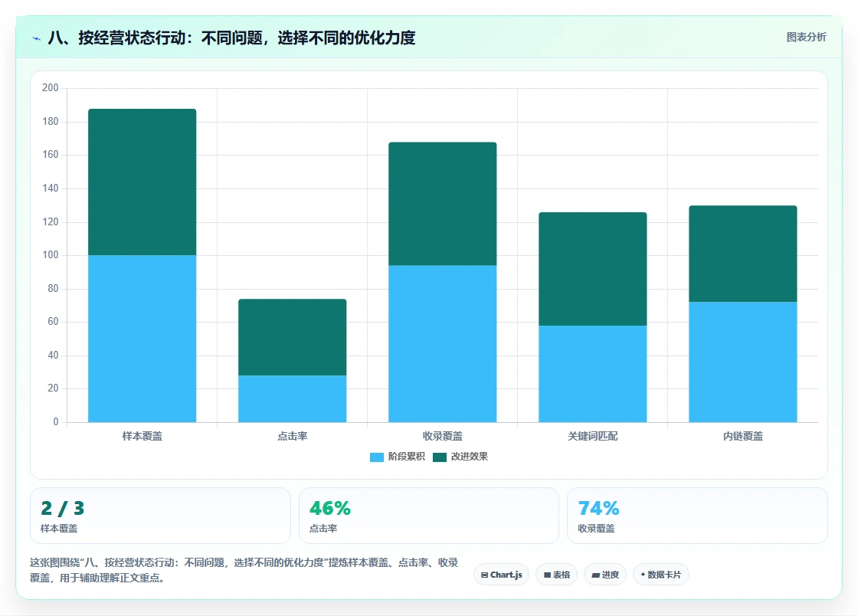Click the y-axis value 200
Screen dimensions: 858x616
pyautogui.click(x=51, y=87)
